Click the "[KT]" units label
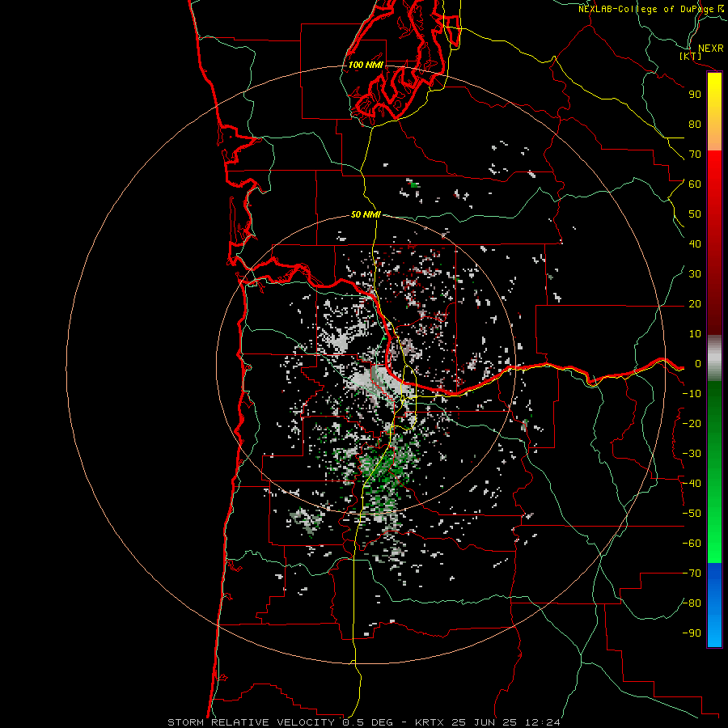 (691, 56)
